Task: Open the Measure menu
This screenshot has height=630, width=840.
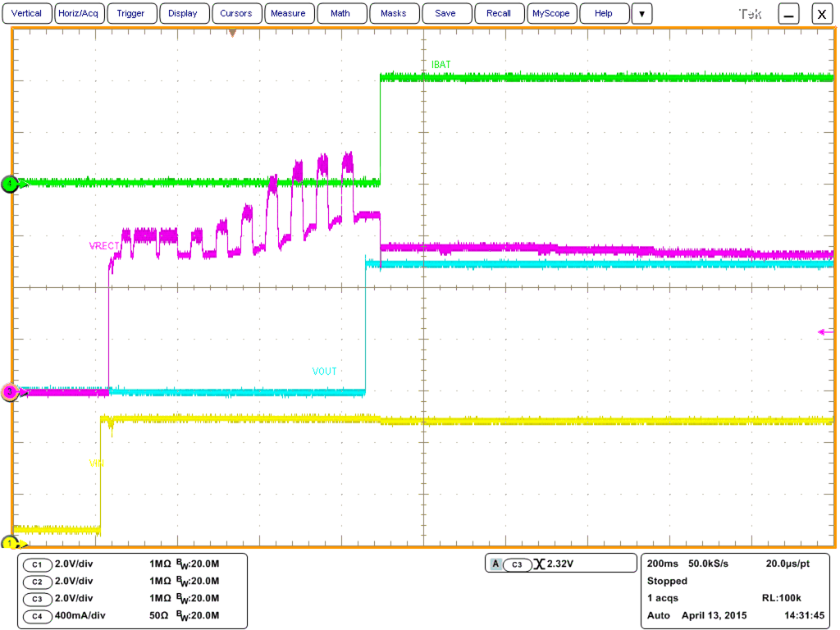Action: tap(289, 13)
